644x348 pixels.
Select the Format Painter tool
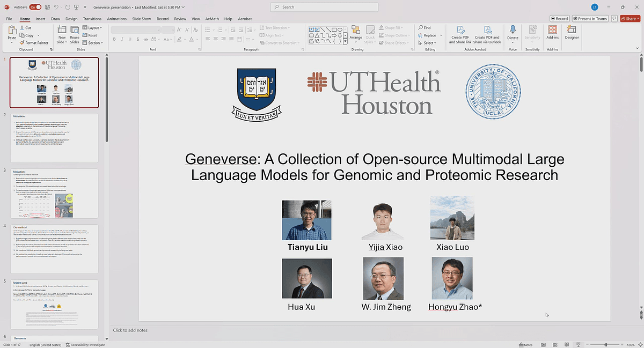[34, 43]
